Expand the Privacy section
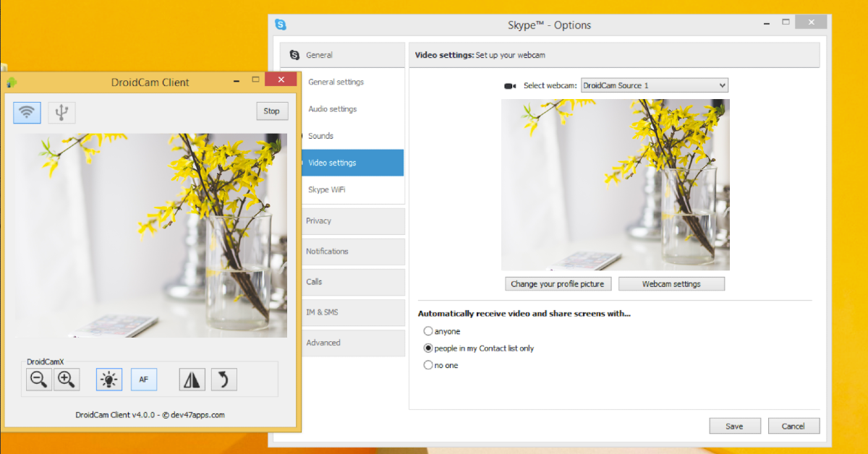The image size is (868, 454). point(352,221)
